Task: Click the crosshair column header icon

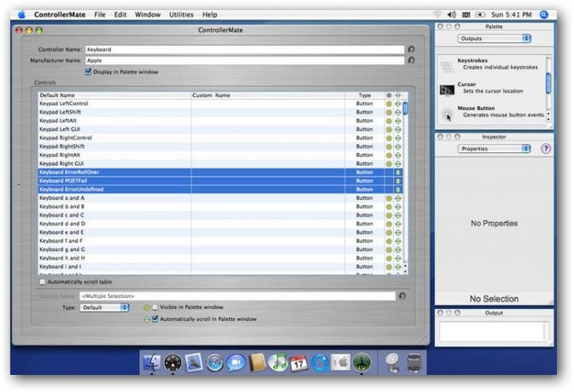Action: point(398,95)
